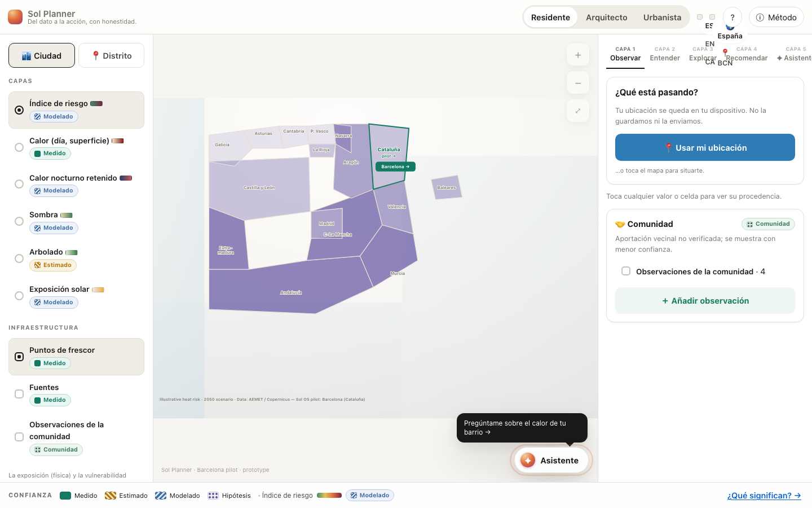Screen dimensions: 812x508
Task: Click the Modelado badge under Índice de riesgo
Action: click(54, 117)
